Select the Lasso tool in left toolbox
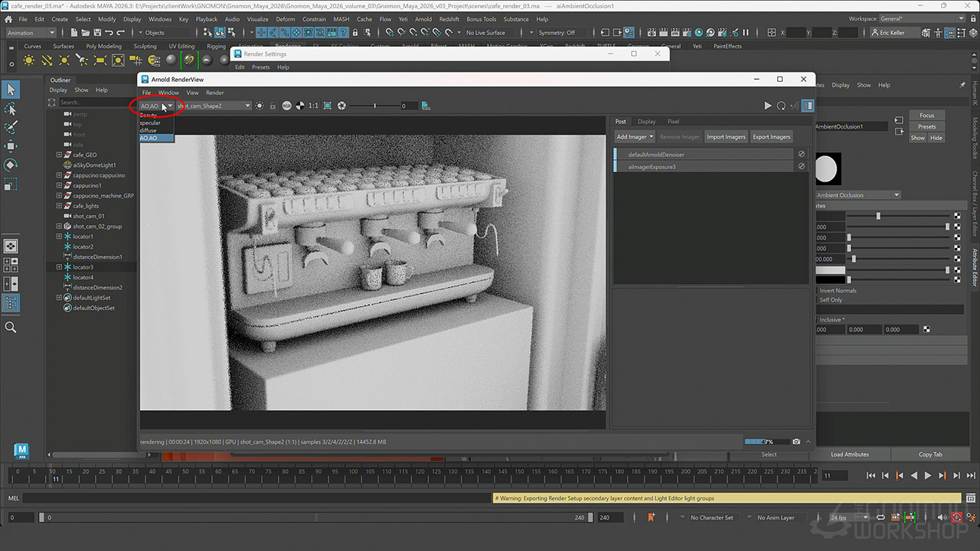 (11, 109)
